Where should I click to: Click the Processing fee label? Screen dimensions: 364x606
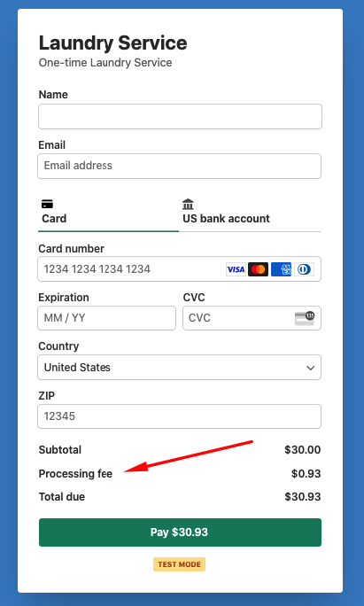point(75,474)
